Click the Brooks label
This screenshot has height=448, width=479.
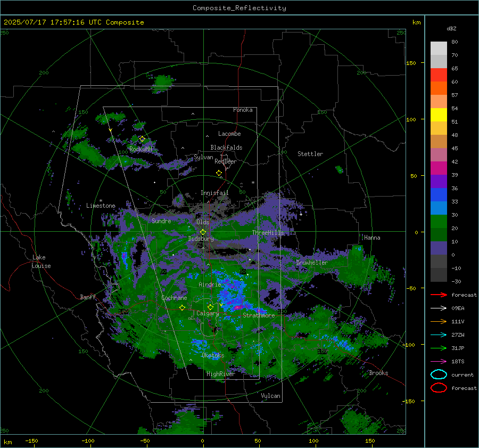pos(378,373)
